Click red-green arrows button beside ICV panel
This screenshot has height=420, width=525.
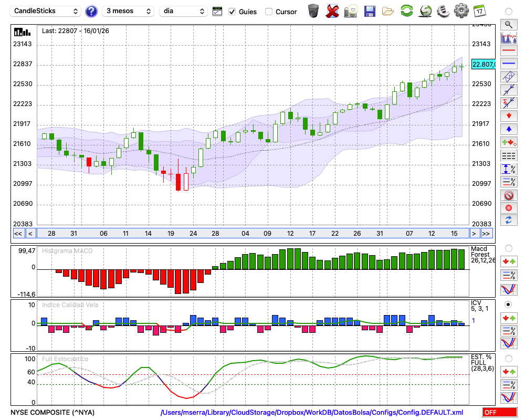click(509, 318)
